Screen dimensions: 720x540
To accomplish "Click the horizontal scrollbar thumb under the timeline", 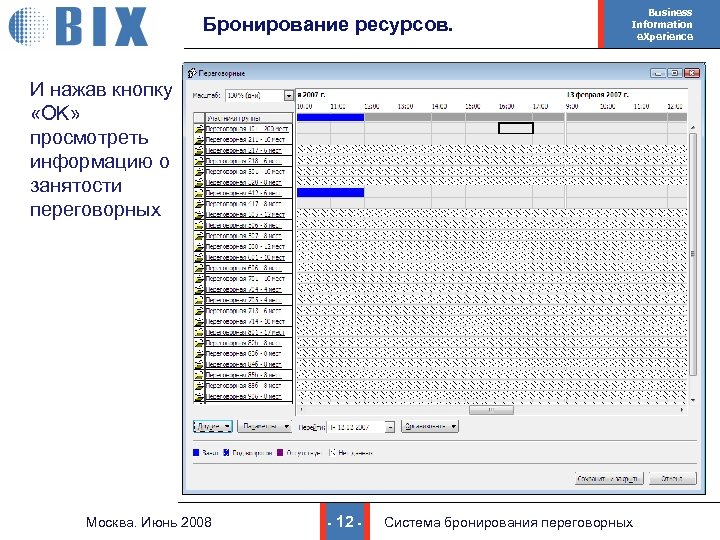I will 491,410.
